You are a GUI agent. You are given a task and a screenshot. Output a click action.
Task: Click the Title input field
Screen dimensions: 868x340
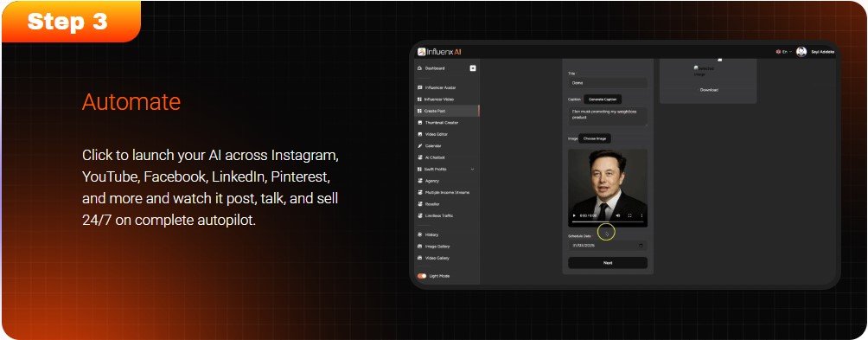607,83
